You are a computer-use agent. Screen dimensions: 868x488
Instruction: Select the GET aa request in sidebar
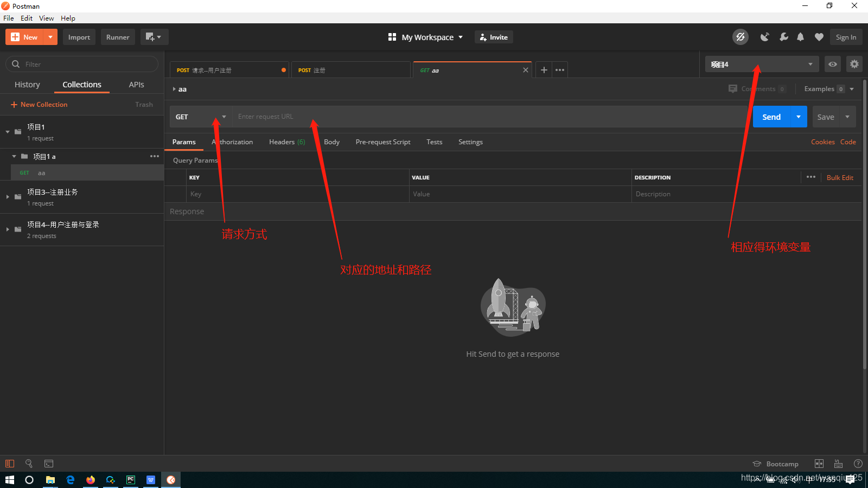coord(87,172)
